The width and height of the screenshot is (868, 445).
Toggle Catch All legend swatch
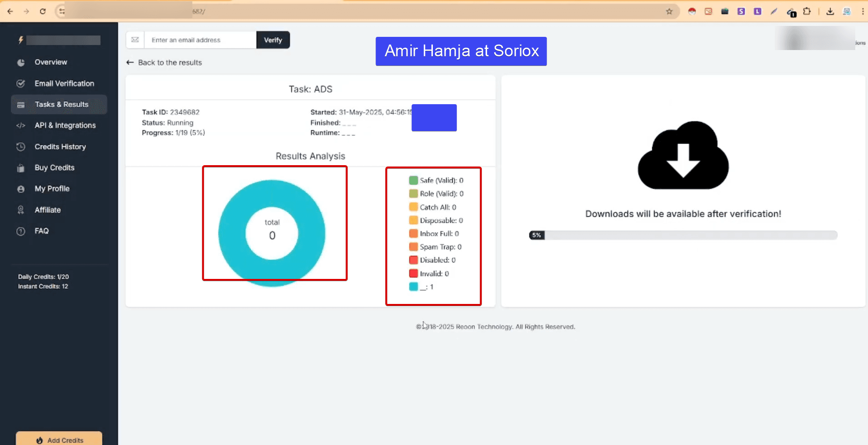(x=413, y=207)
